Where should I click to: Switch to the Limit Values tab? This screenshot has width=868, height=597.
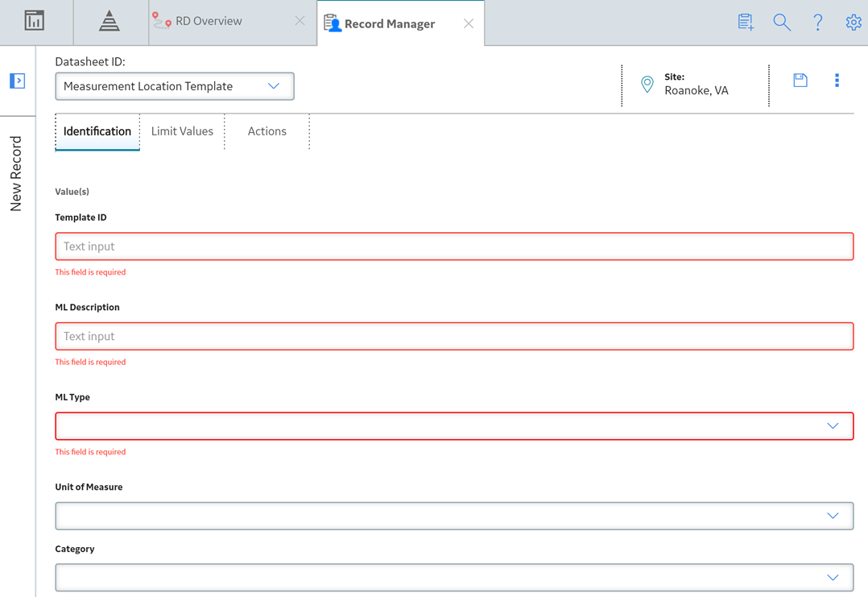182,131
